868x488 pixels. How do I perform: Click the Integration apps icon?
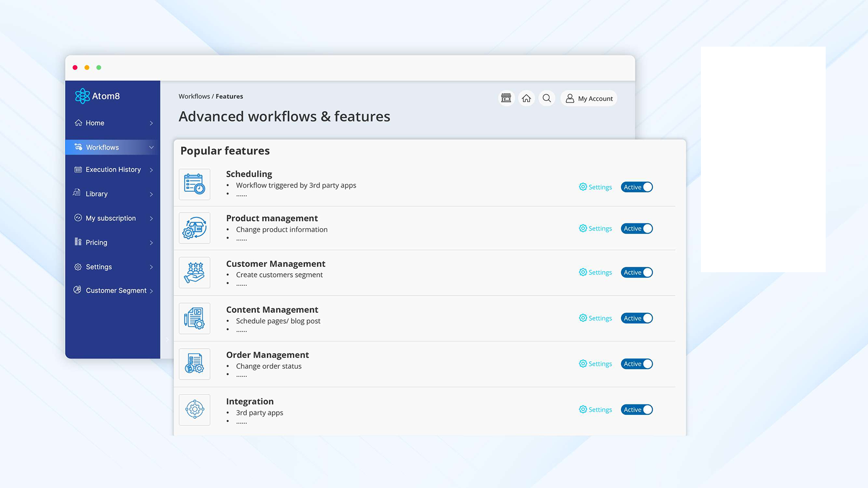click(194, 410)
